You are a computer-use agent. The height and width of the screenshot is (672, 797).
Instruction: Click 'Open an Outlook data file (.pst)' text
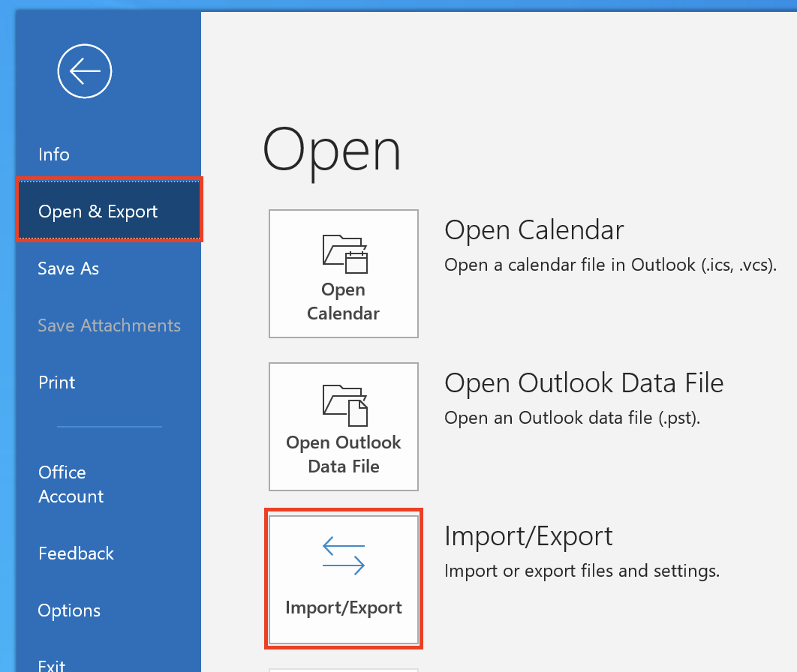(573, 418)
